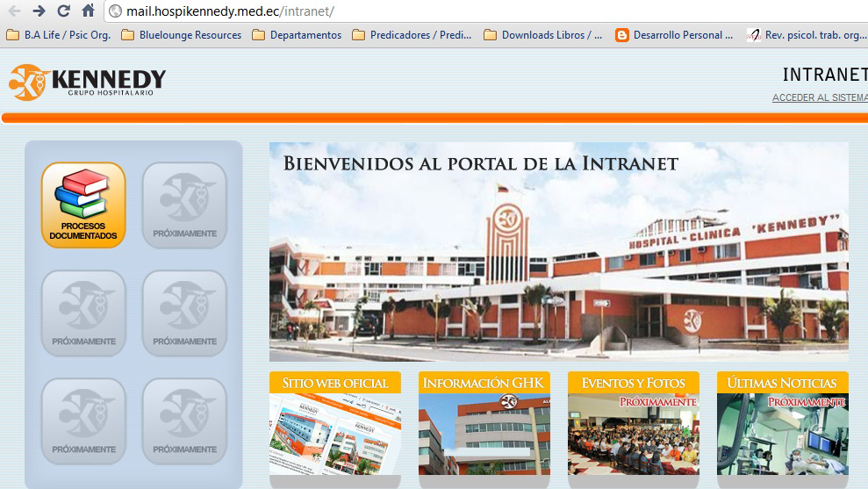
Task: Click the Próximamente icon beside Procesos Documentados
Action: [184, 205]
